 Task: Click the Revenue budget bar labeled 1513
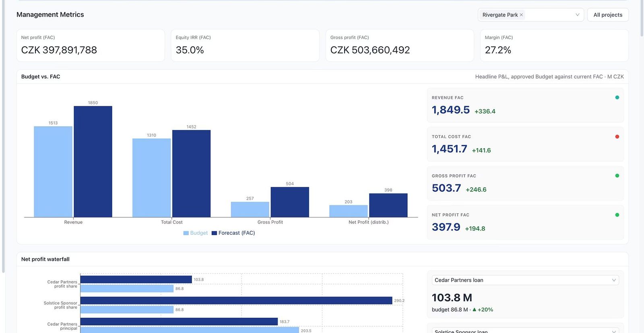(53, 172)
